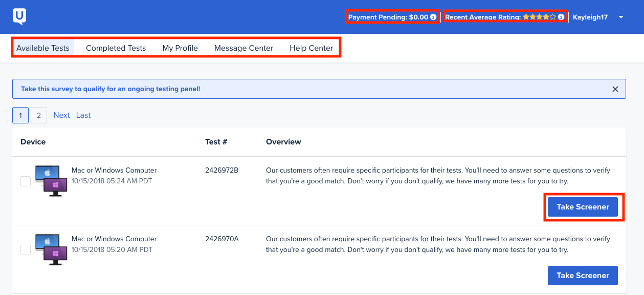Click the first star in the rating display
The height and width of the screenshot is (295, 644).
click(526, 17)
